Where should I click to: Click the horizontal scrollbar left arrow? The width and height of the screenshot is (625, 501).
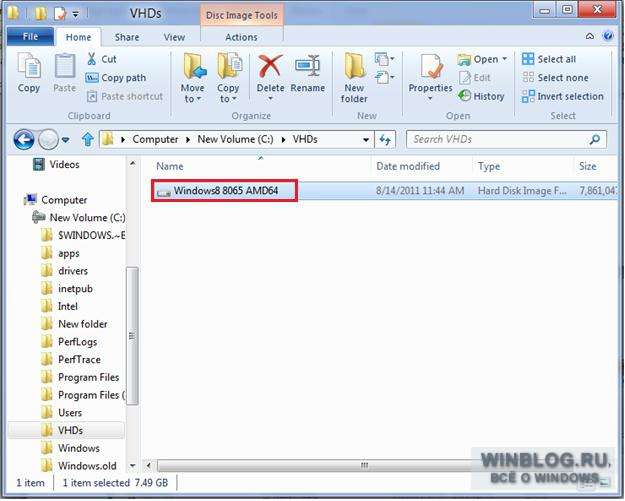149,465
